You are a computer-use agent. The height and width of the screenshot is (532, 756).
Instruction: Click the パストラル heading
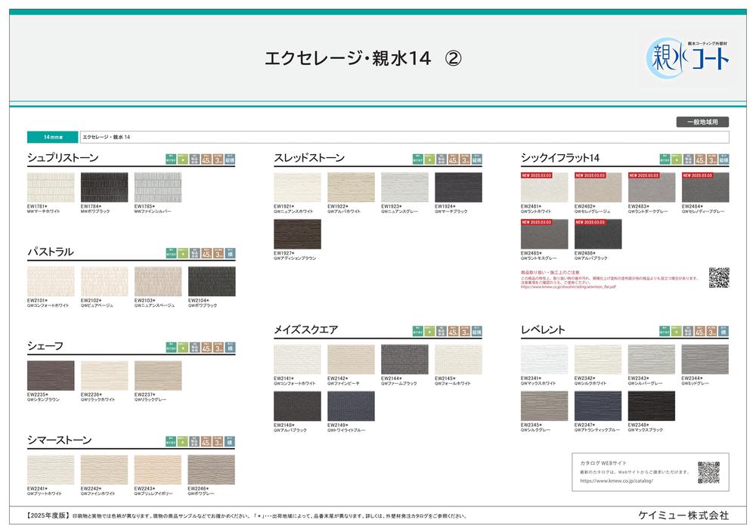pos(51,252)
